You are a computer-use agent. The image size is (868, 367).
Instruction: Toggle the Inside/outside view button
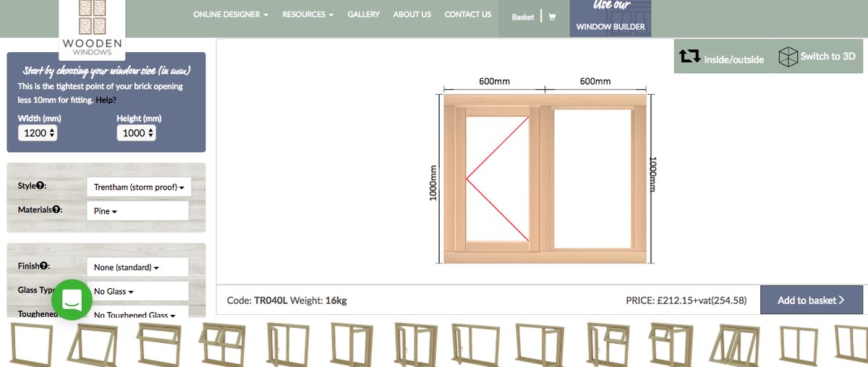[x=722, y=56]
